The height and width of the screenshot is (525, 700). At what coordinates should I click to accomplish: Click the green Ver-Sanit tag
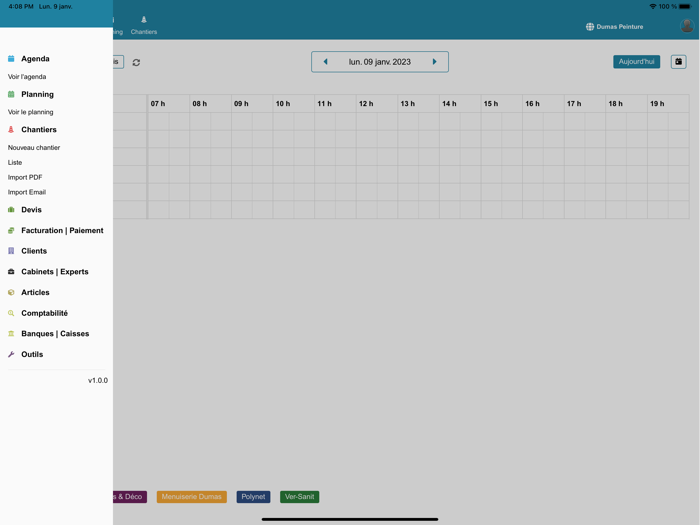[300, 497]
